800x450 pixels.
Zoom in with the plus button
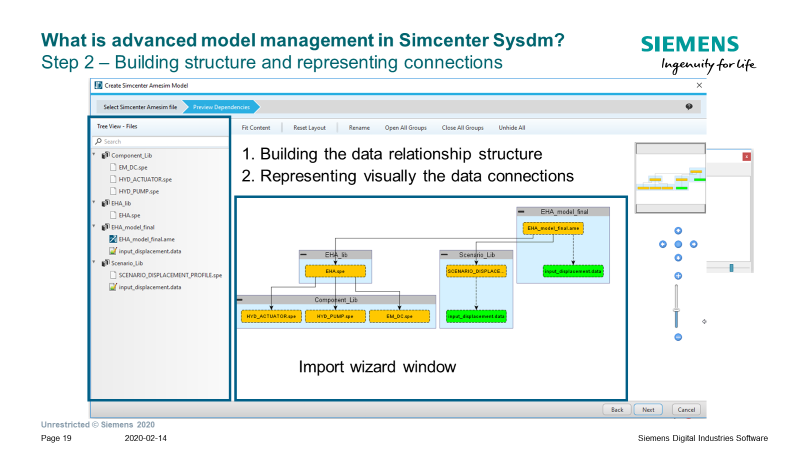tap(678, 276)
